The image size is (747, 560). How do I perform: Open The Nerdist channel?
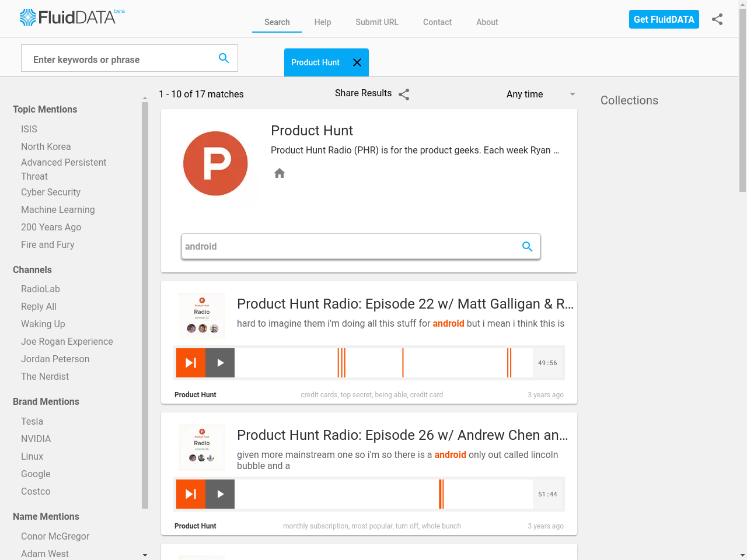pyautogui.click(x=45, y=377)
